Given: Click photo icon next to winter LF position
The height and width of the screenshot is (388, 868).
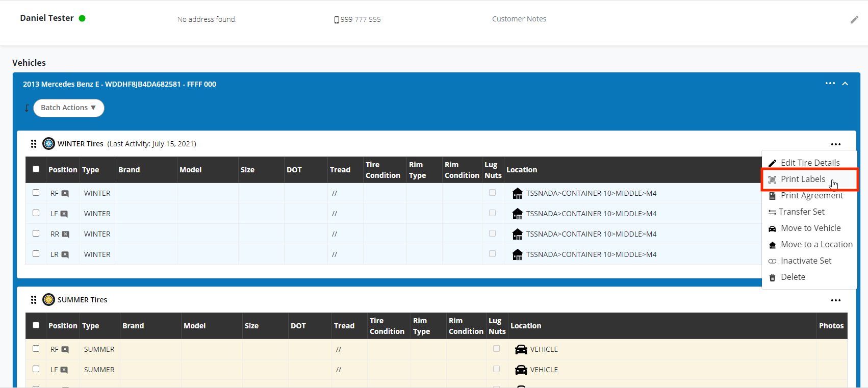Looking at the screenshot, I should tap(64, 214).
